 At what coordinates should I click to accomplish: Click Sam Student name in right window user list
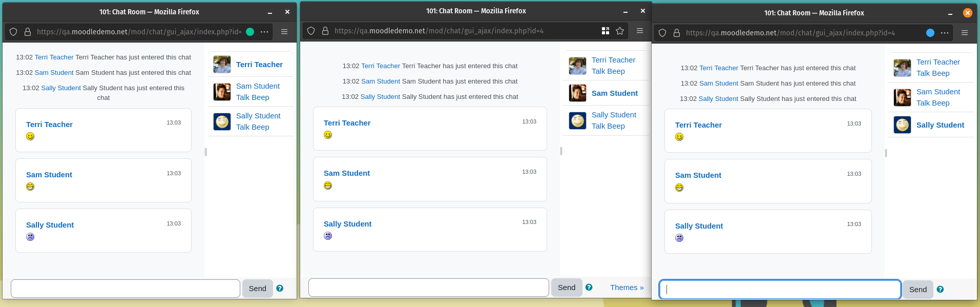click(938, 92)
